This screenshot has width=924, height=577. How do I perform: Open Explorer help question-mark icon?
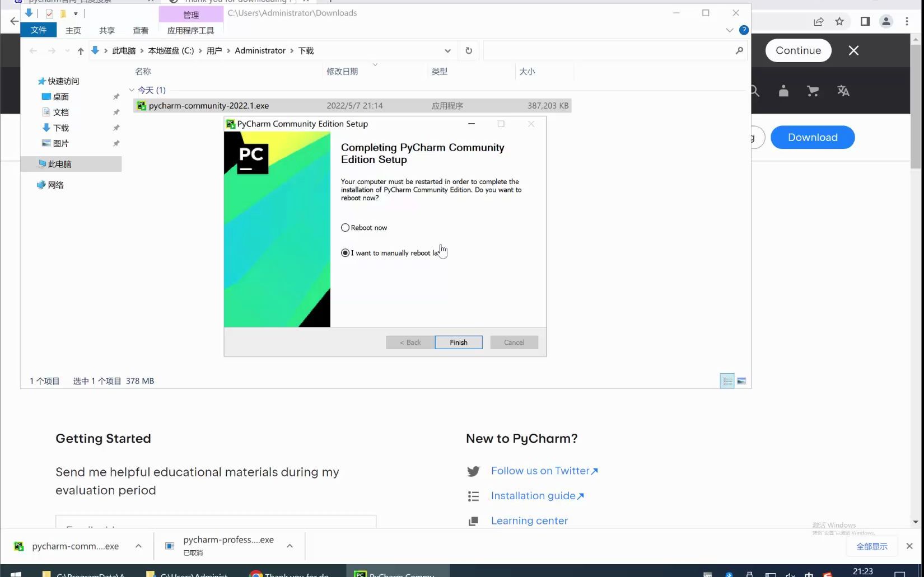pos(744,30)
